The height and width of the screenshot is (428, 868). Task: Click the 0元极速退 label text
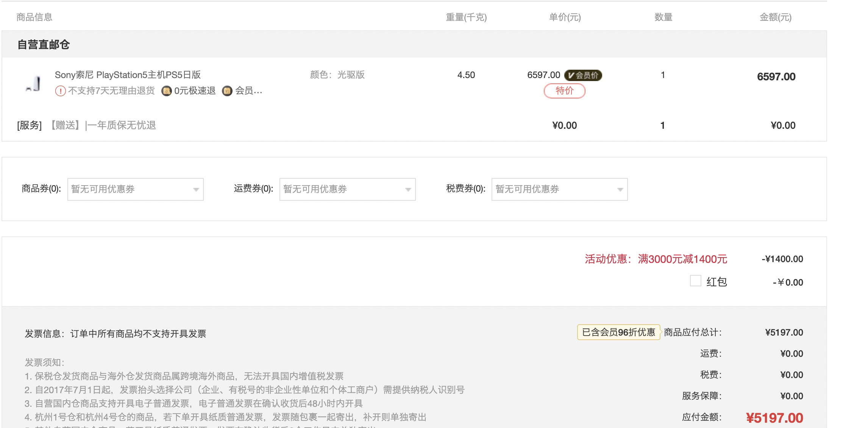195,91
